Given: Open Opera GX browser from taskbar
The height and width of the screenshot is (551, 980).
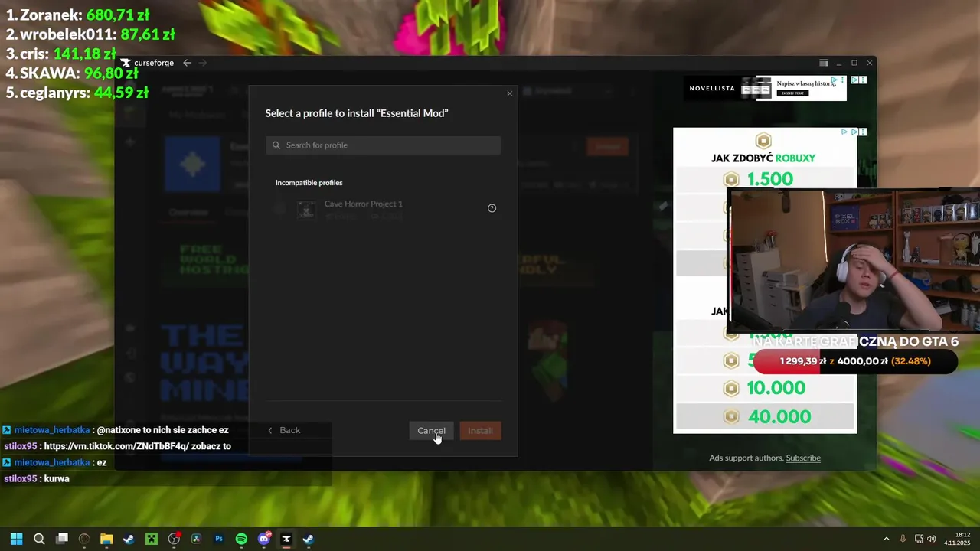Looking at the screenshot, I should pos(84,539).
